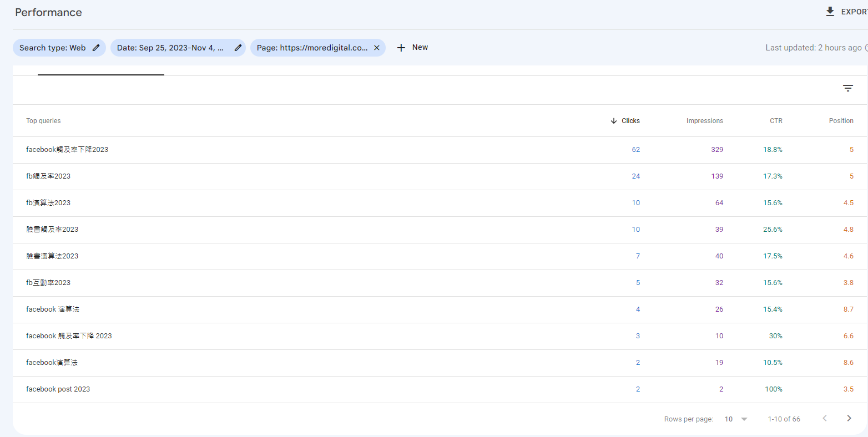Click the 25.6% CTR value
Viewport: 868px width, 437px height.
pos(773,230)
